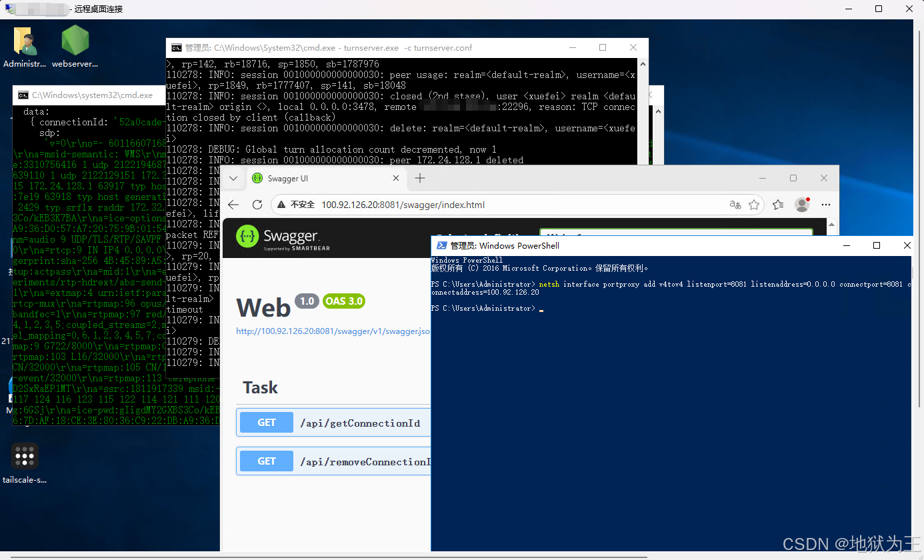Click the 1.0 version badge
Image resolution: width=924 pixels, height=560 pixels.
[307, 301]
